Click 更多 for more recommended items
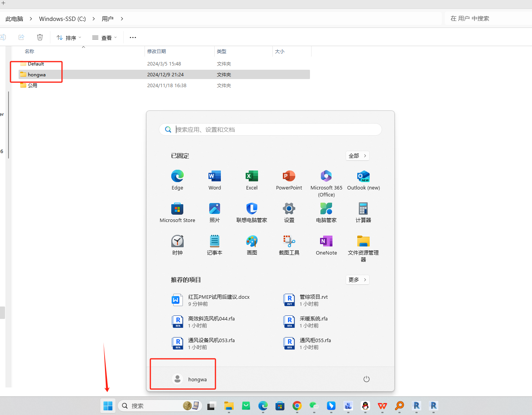The image size is (532, 415). (x=357, y=280)
